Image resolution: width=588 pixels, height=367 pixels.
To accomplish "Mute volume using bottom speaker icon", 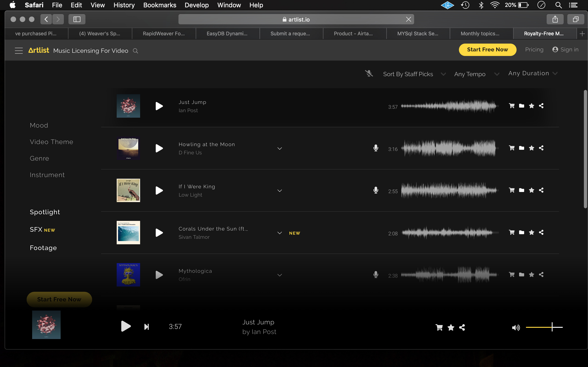I will 516,328.
